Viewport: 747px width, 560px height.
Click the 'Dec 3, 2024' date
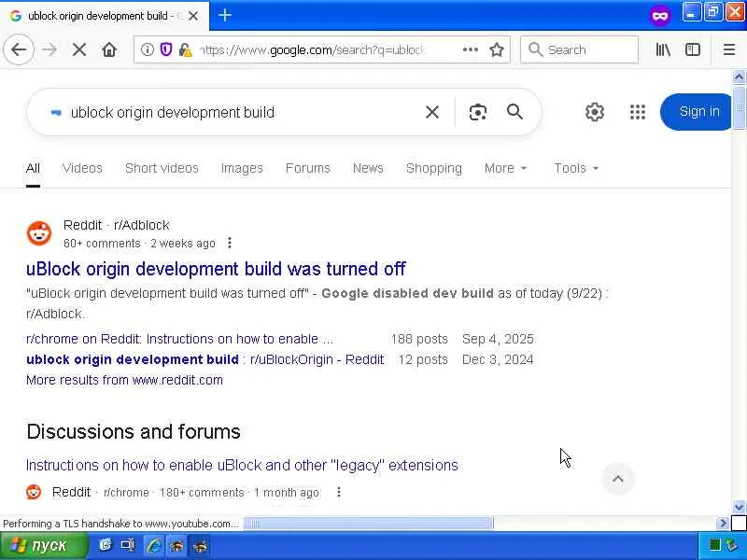[x=498, y=359]
